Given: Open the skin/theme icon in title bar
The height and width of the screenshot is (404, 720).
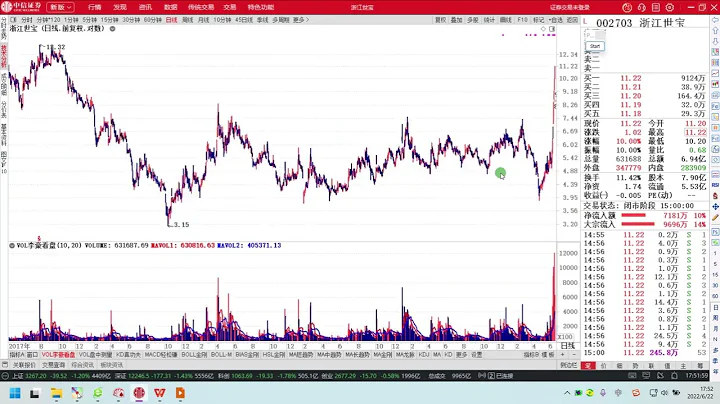Looking at the screenshot, I should click(x=627, y=7).
